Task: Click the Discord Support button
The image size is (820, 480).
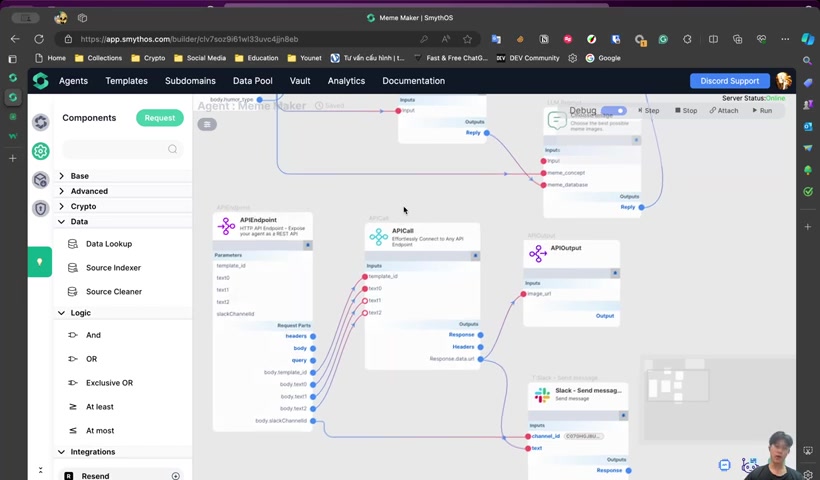Action: click(x=730, y=81)
